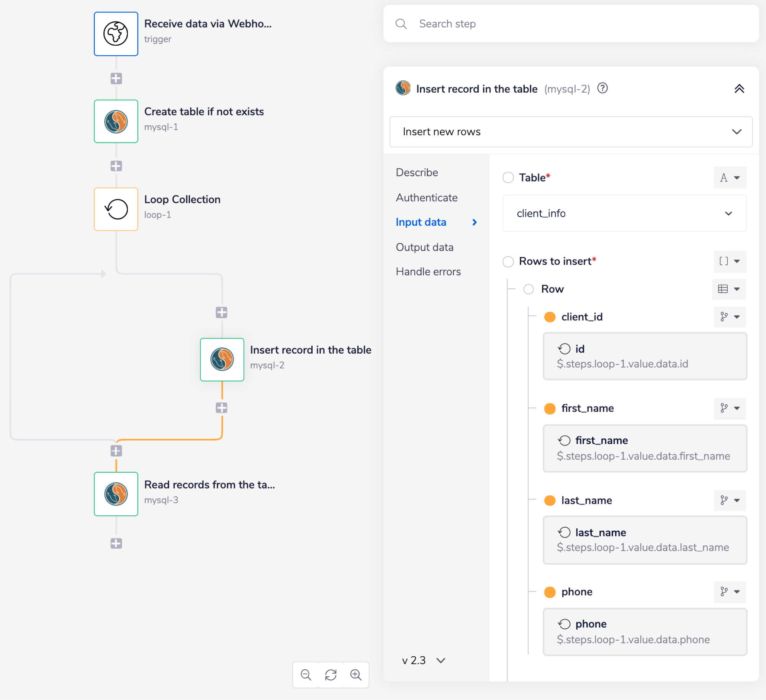Zoom in the workflow canvas
Image resolution: width=766 pixels, height=700 pixels.
point(356,675)
